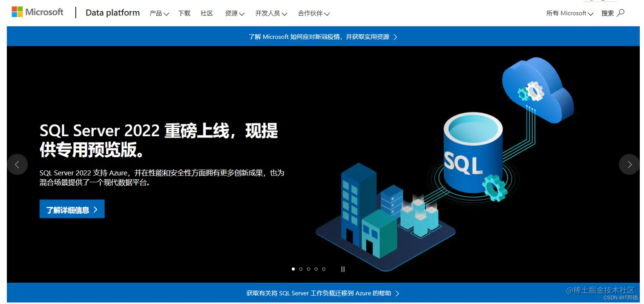
Task: Click the arrow inside 了解详细信息 button
Action: (96, 209)
